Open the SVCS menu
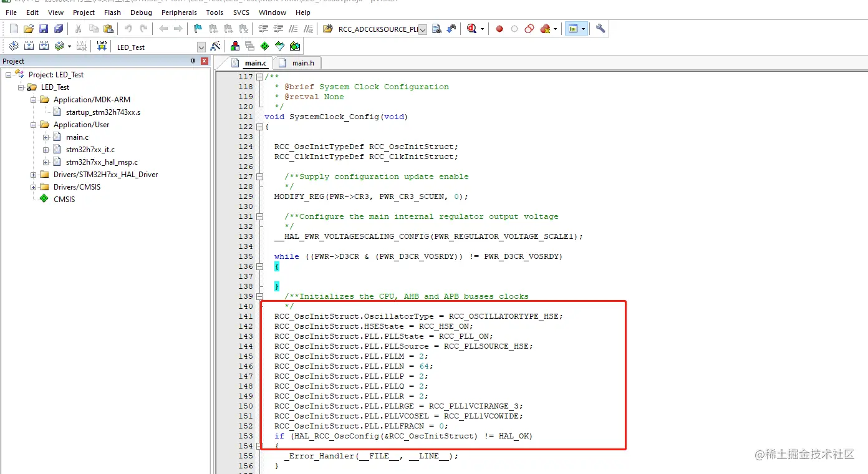 tap(241, 12)
